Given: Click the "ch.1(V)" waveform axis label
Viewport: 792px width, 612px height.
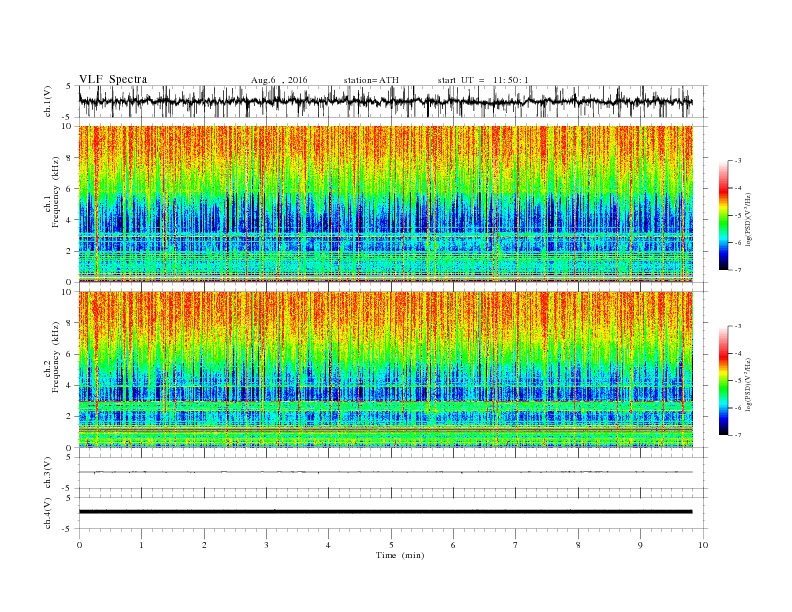Looking at the screenshot, I should point(48,101).
